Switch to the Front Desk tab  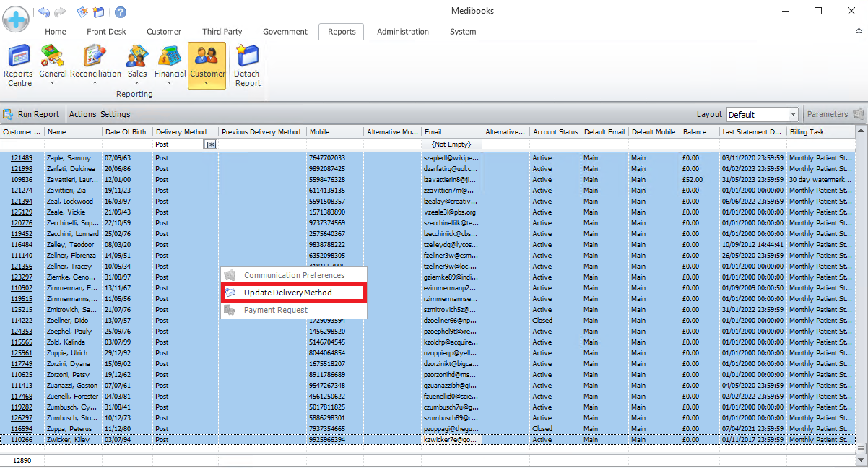click(106, 32)
